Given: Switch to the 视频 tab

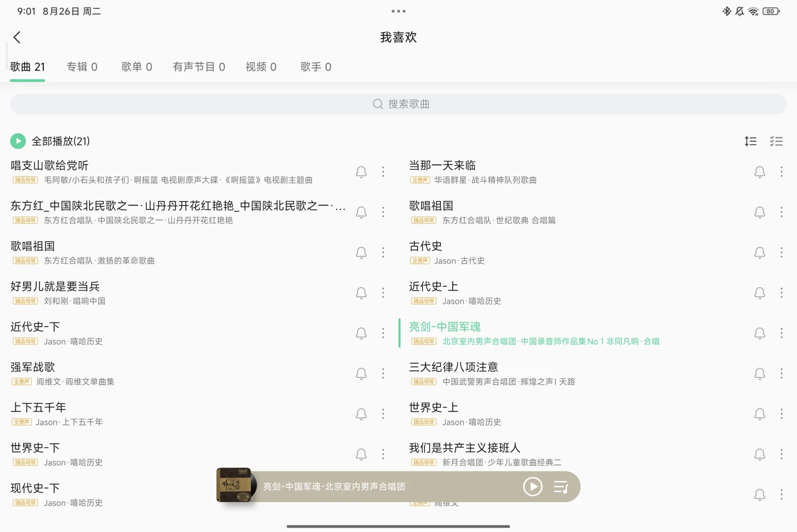Looking at the screenshot, I should tap(261, 66).
